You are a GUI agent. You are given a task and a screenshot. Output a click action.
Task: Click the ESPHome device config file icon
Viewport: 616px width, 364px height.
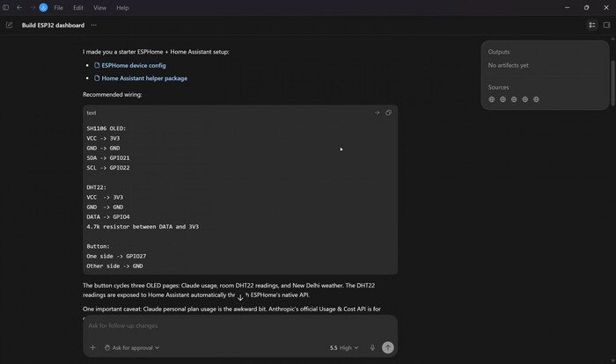point(97,65)
